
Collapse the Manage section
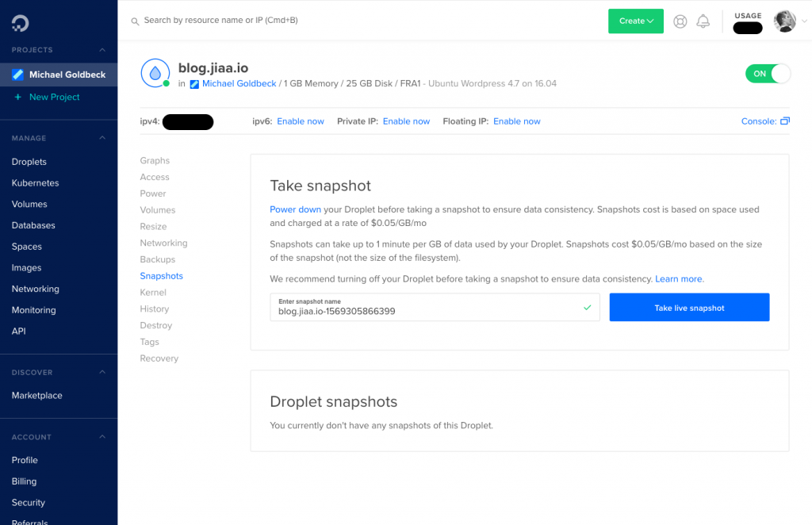point(102,138)
